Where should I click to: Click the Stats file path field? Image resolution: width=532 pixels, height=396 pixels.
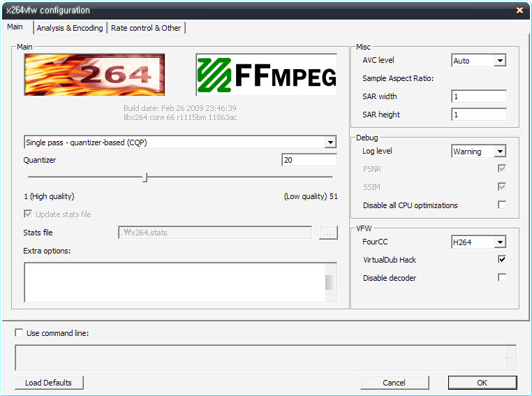coord(215,233)
